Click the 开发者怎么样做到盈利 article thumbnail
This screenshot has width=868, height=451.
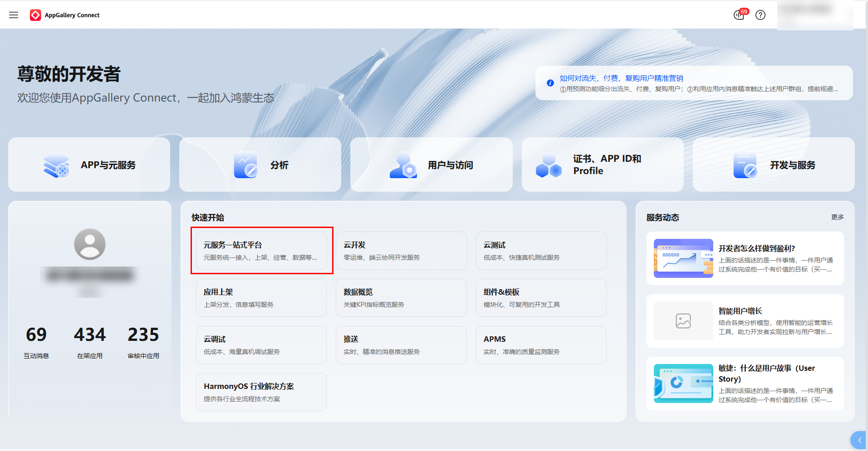click(683, 258)
